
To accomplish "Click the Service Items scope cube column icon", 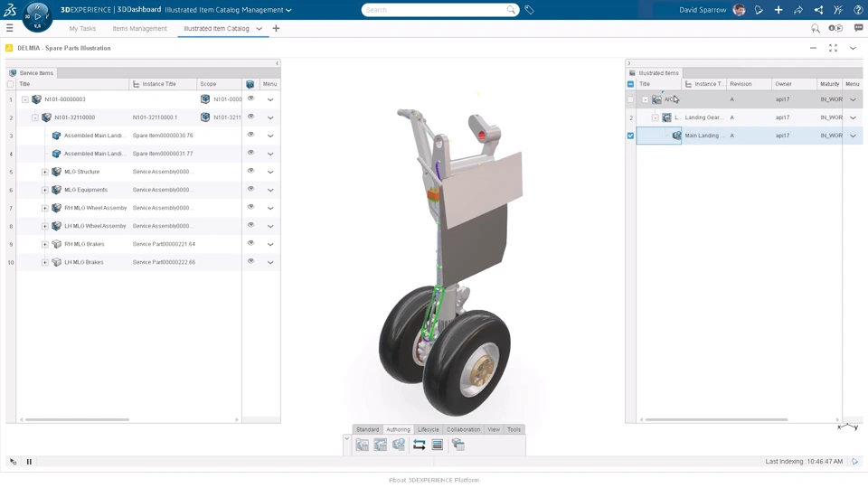I will [x=250, y=84].
